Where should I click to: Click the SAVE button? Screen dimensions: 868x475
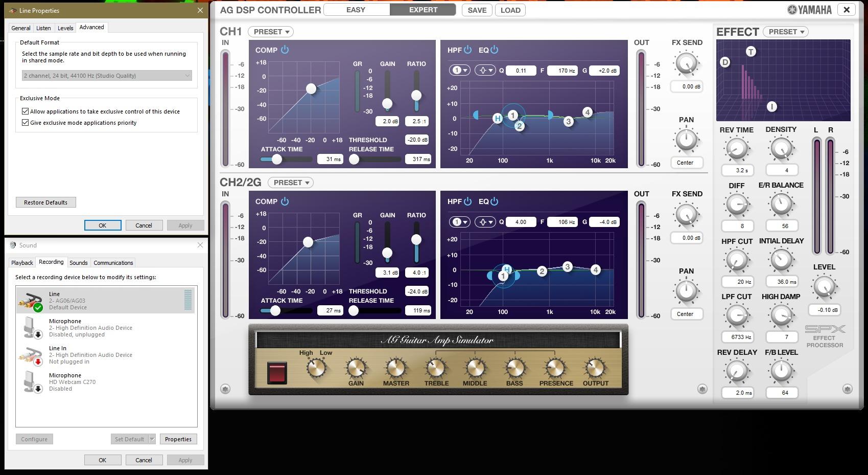pyautogui.click(x=477, y=10)
